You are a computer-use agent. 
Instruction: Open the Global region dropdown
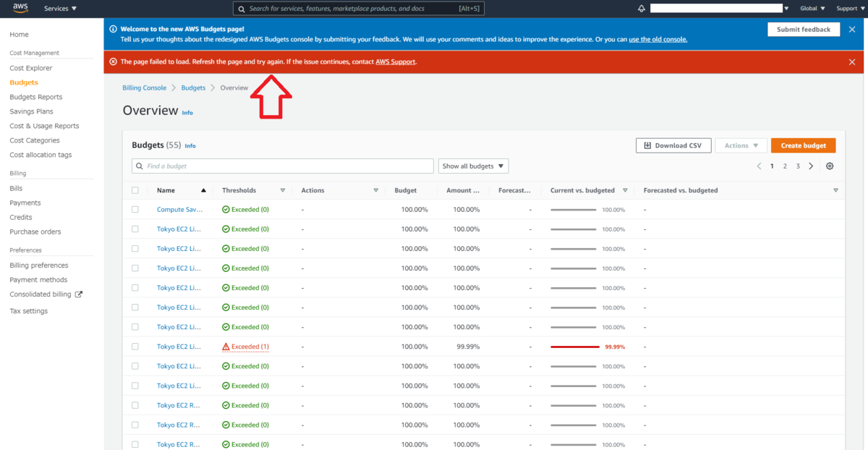813,9
